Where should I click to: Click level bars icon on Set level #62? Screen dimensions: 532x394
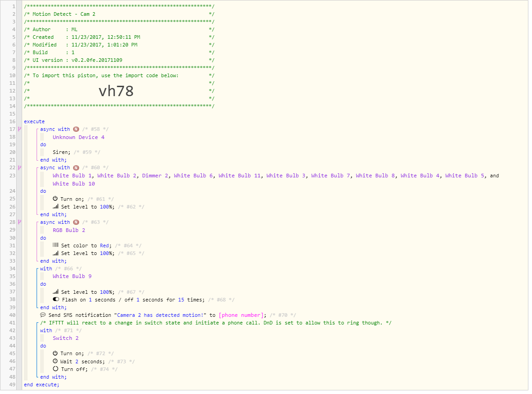point(55,207)
